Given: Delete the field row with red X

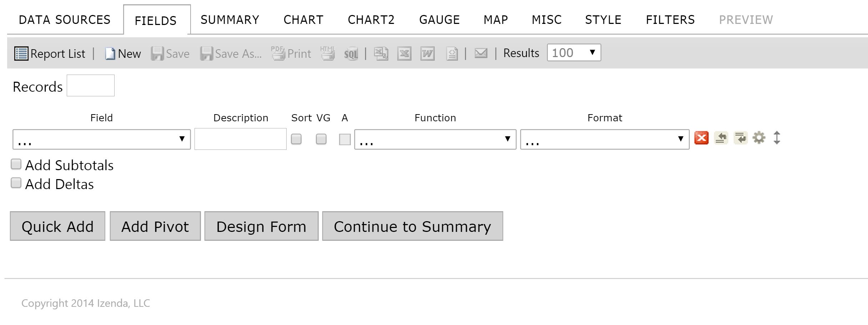Looking at the screenshot, I should 701,138.
